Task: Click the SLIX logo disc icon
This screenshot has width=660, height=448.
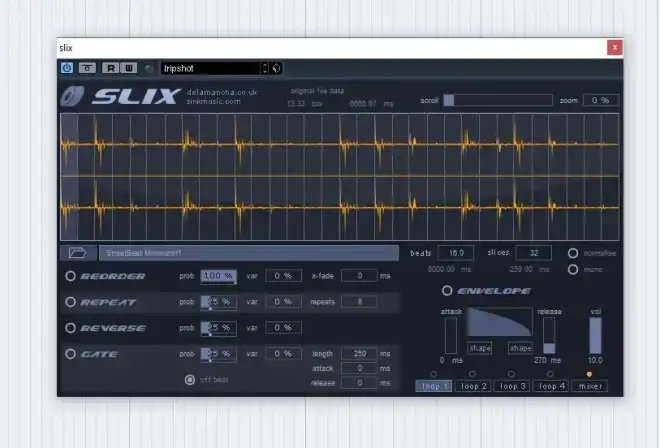Action: click(x=72, y=96)
